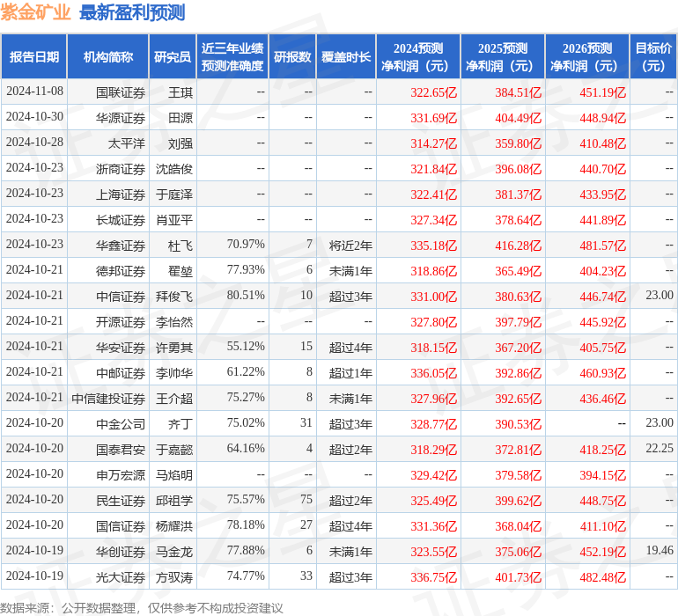Click the 紫金矿业 title text

(35, 12)
